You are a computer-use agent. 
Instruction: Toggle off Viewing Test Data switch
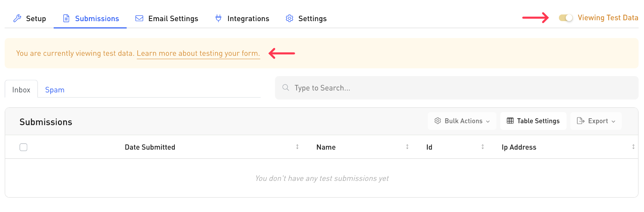pos(565,18)
